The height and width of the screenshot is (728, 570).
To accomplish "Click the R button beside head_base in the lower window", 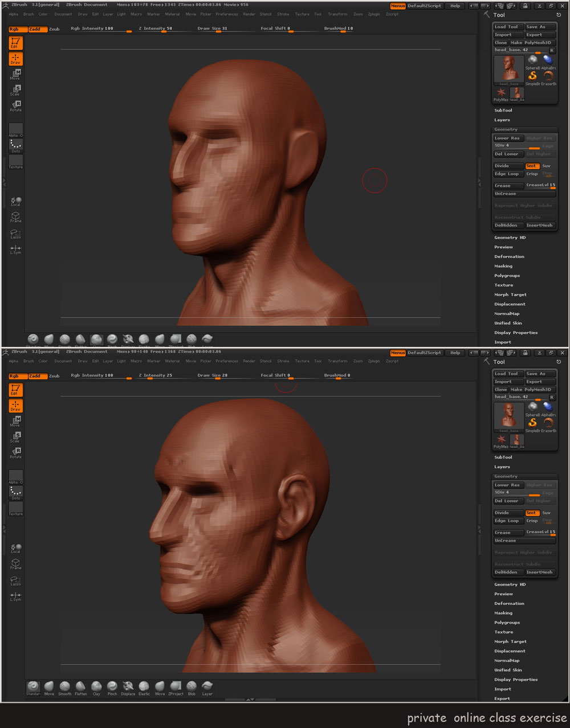I will tap(552, 397).
